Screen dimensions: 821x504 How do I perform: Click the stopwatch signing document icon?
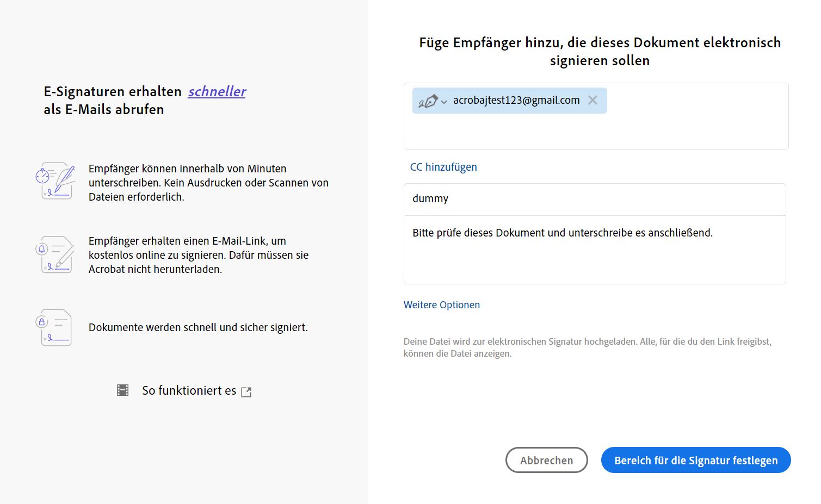pos(55,181)
